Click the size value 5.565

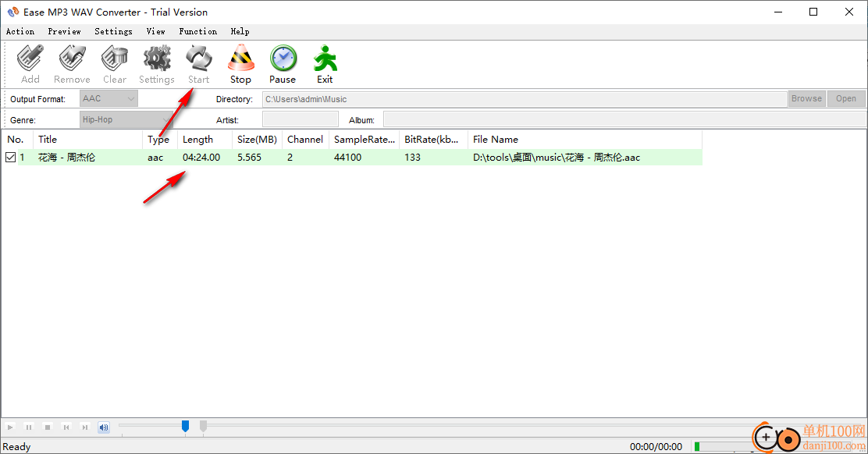[x=249, y=158]
